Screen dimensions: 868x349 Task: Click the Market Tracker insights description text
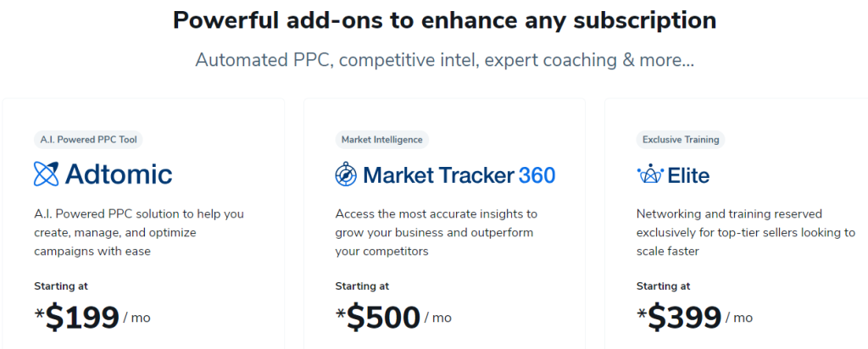[x=437, y=232]
